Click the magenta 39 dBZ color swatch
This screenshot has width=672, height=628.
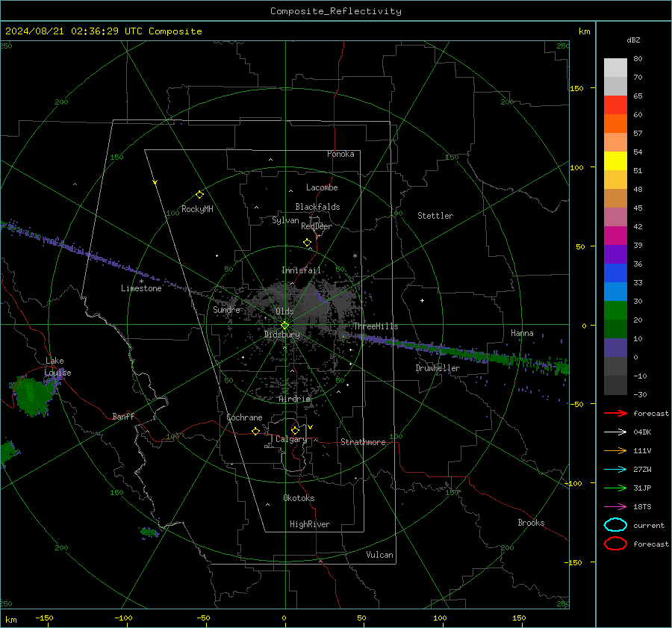click(x=615, y=236)
